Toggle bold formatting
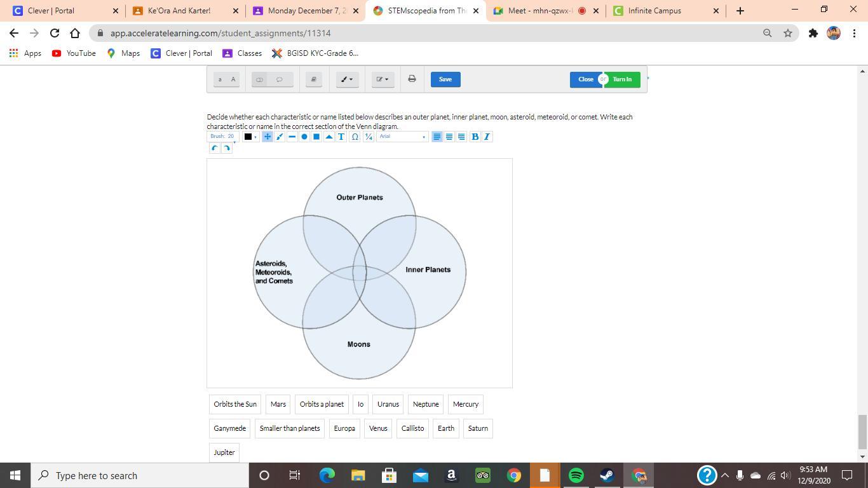Viewport: 868px width, 488px height. [475, 137]
